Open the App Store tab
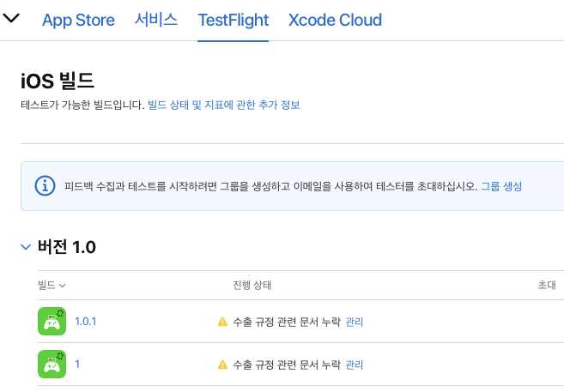Viewport: 564px width, 392px height. (x=78, y=20)
